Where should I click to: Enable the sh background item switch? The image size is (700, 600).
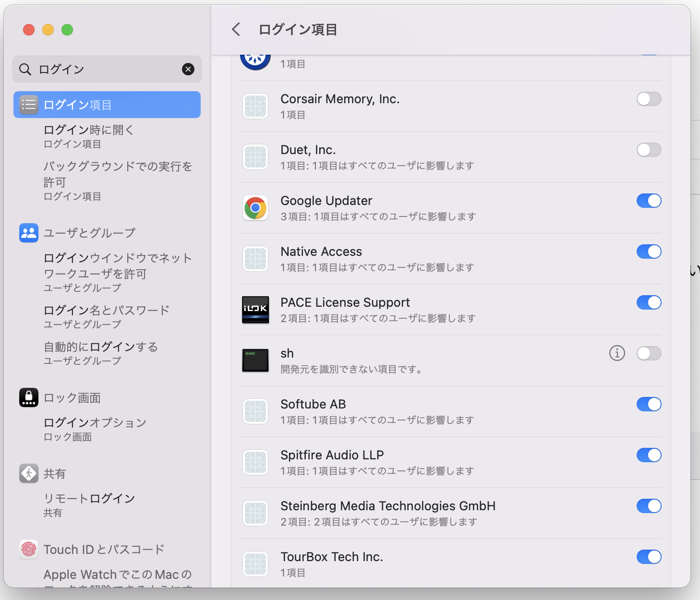click(649, 353)
